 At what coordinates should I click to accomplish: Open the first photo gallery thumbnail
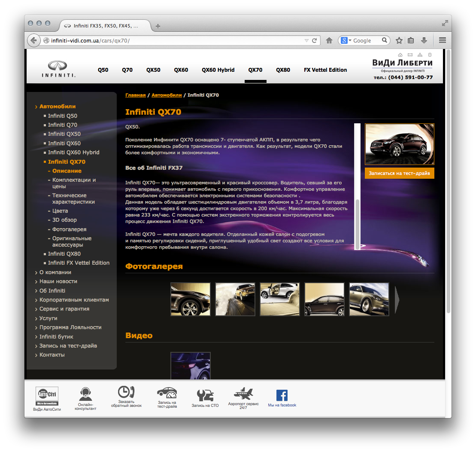pos(191,299)
